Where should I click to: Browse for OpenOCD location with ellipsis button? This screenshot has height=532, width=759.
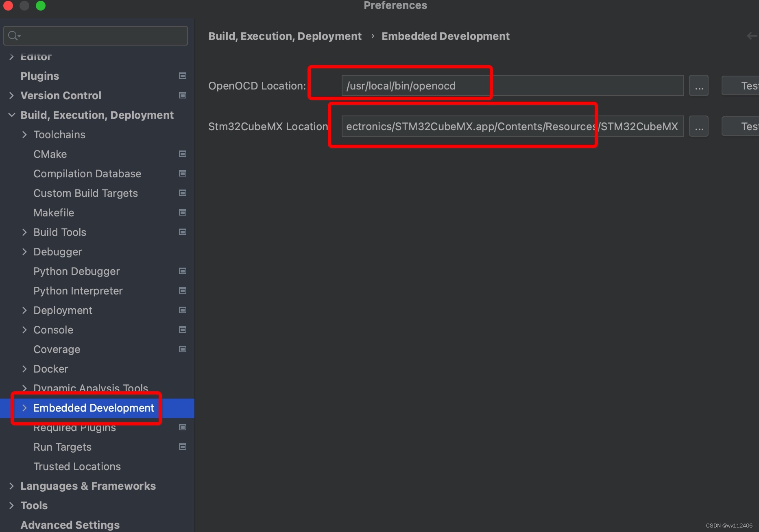(699, 86)
